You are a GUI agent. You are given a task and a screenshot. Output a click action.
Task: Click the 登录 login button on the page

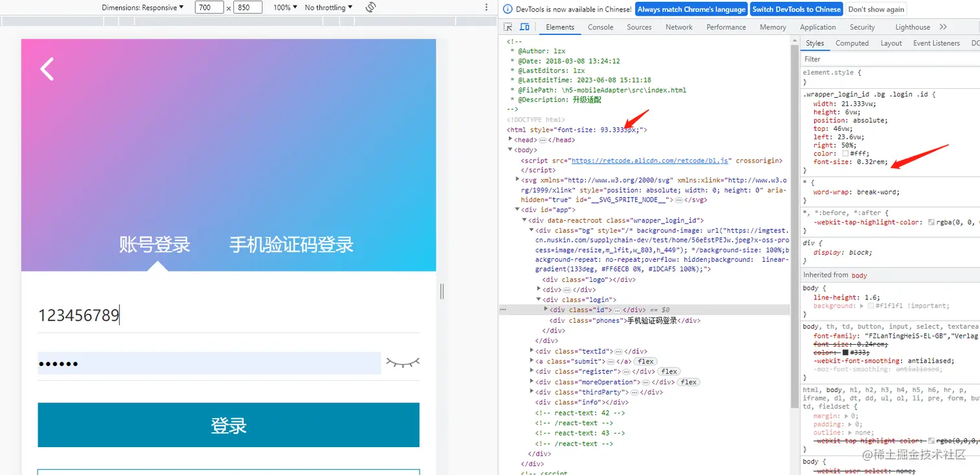pos(228,425)
